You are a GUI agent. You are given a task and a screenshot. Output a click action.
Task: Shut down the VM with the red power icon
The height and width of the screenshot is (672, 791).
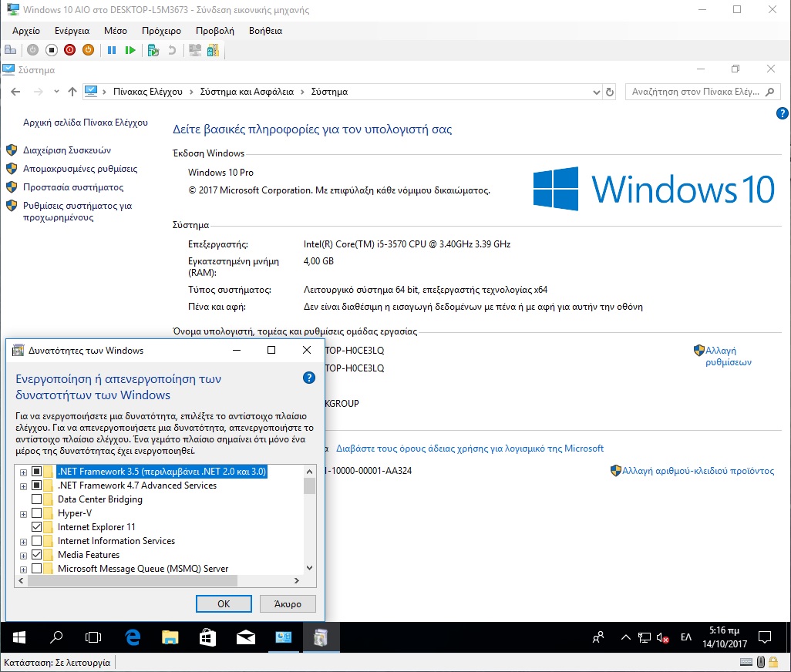tap(69, 50)
